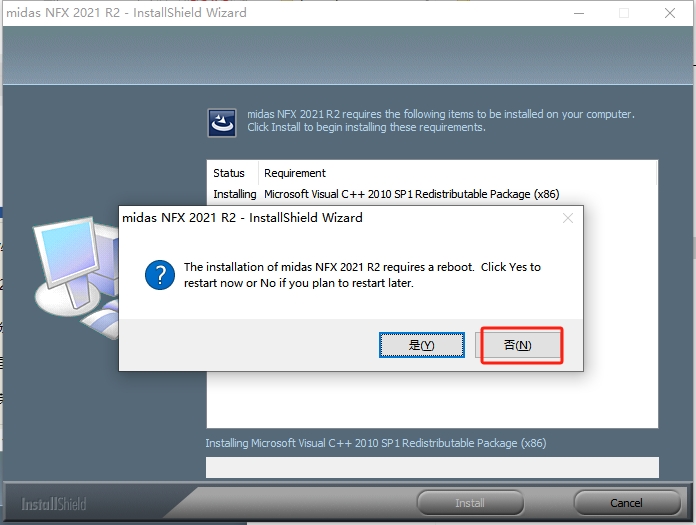Image resolution: width=696 pixels, height=525 pixels.
Task: Click the Install button in wizard
Action: pyautogui.click(x=470, y=503)
